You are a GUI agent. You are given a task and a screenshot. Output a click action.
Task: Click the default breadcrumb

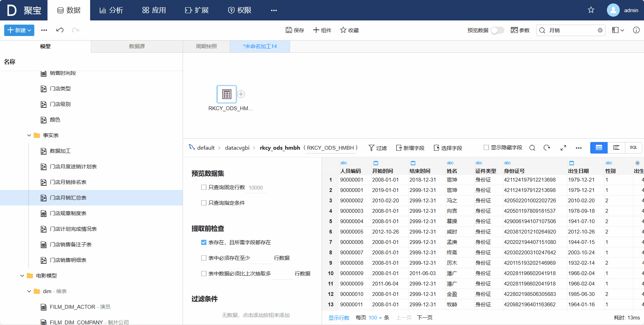coord(206,148)
